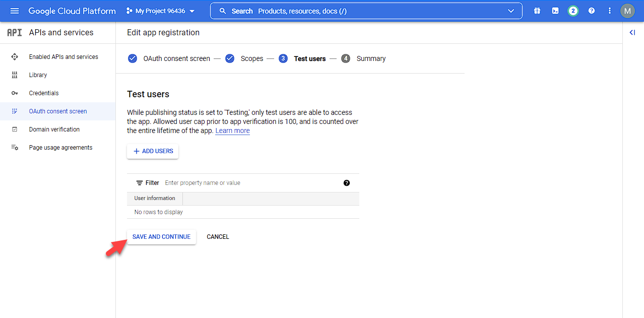The width and height of the screenshot is (644, 318).
Task: Expand the search bar dropdown arrow
Action: 511,11
